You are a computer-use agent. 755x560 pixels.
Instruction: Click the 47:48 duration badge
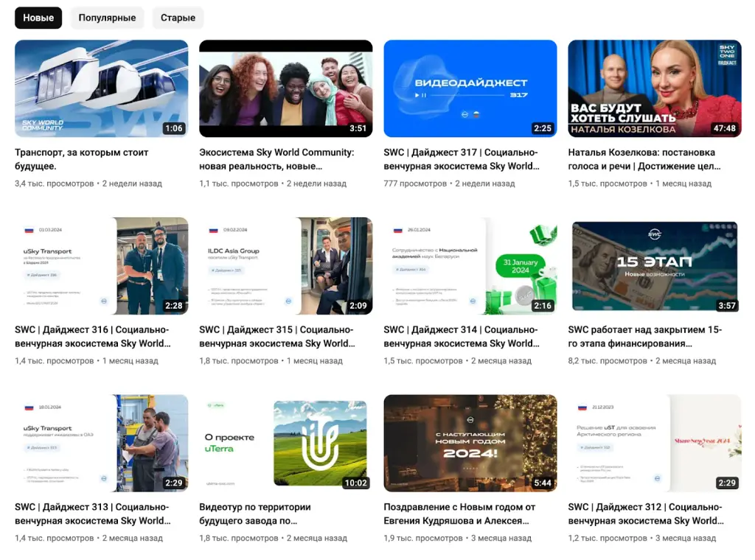[725, 128]
